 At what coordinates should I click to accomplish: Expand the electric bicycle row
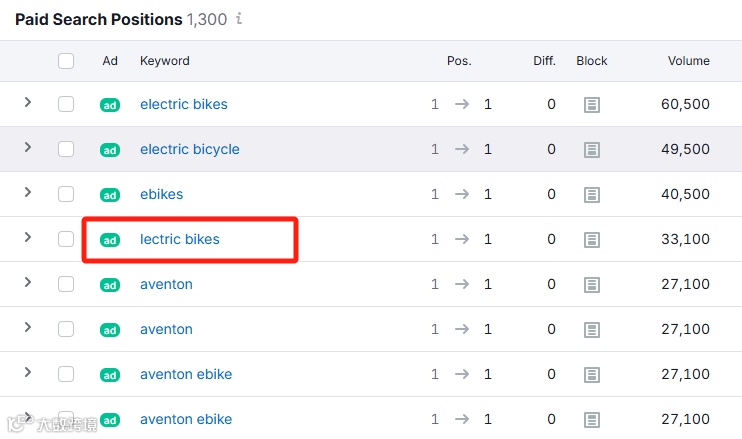[28, 148]
